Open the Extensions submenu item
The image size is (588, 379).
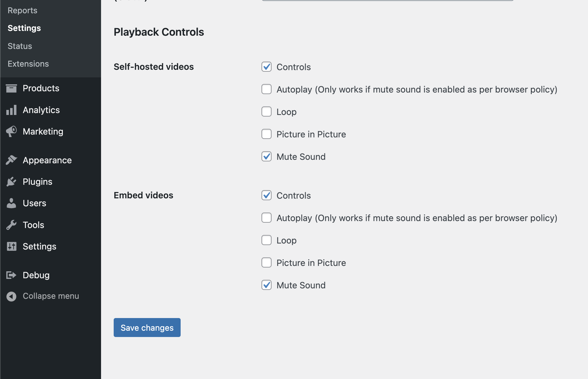click(x=28, y=64)
